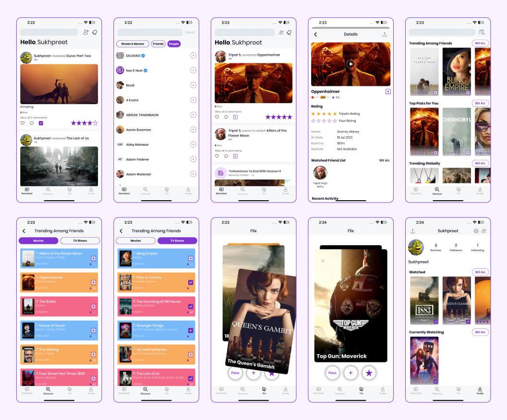The height and width of the screenshot is (420, 507).
Task: Cancel the search on the People list screen
Action: coord(190,32)
